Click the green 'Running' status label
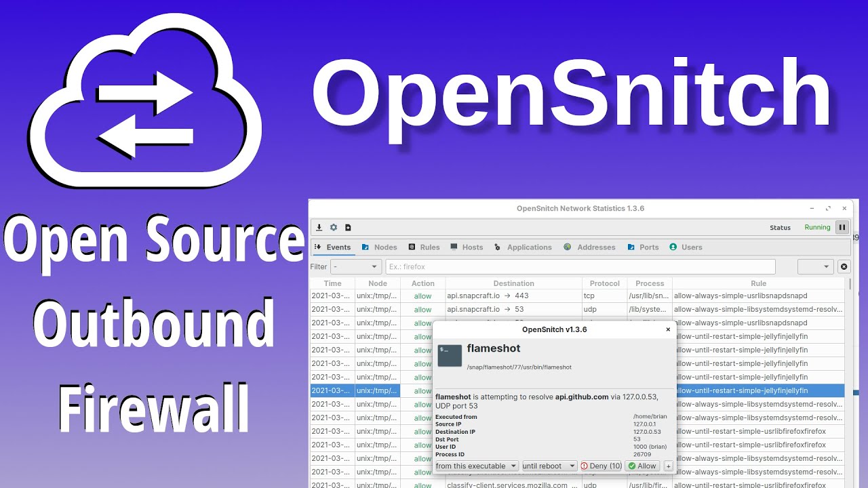868x488 pixels. [x=817, y=228]
